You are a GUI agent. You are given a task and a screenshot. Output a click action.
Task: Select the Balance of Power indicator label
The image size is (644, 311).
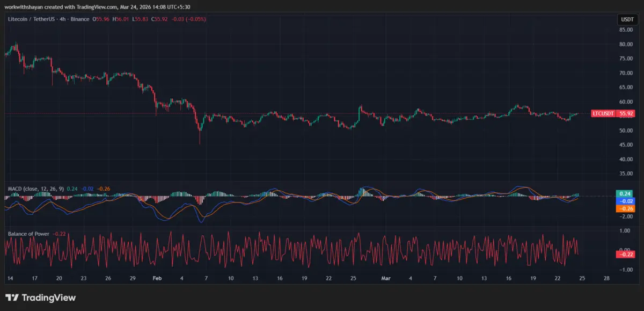coord(28,234)
